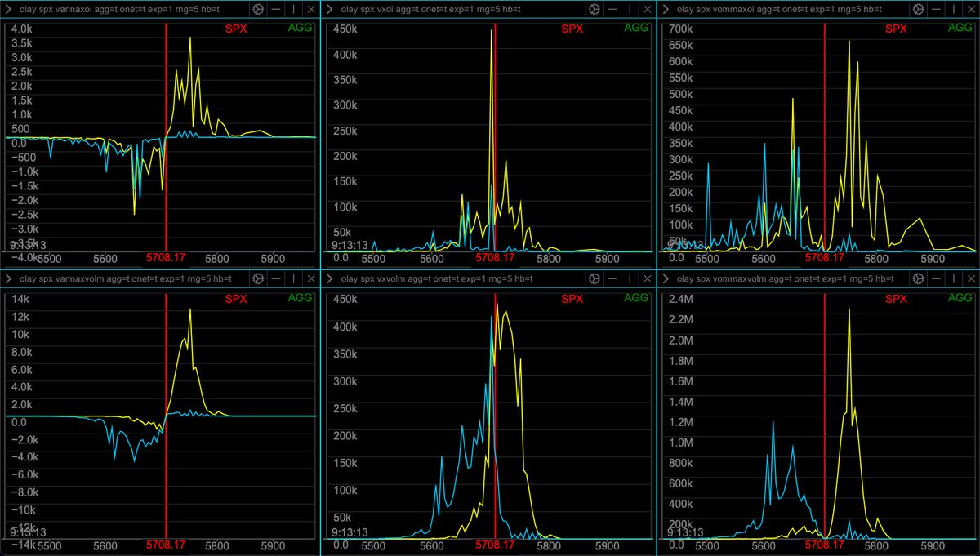
Task: Open settings gear of vannaxoi panel
Action: coord(258,9)
